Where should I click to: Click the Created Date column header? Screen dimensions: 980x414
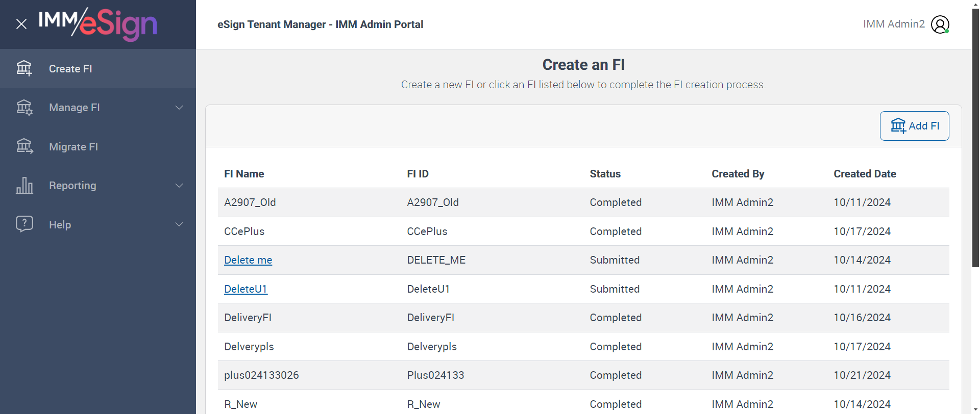[865, 174]
